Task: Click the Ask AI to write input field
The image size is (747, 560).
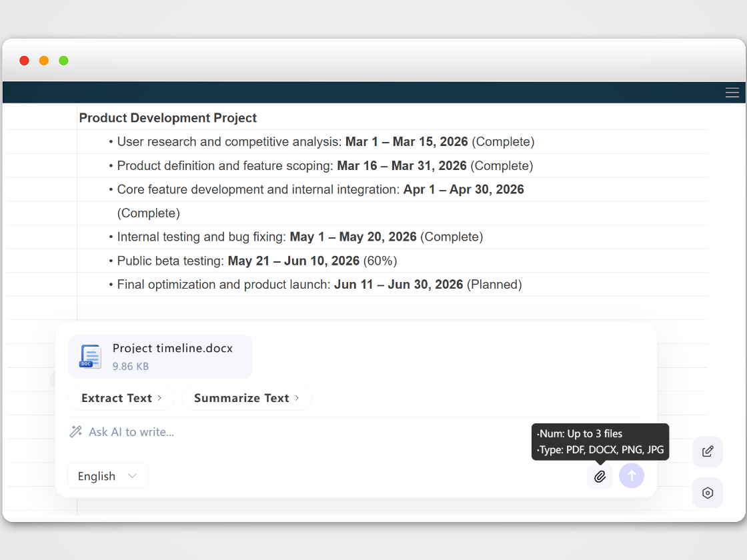Action: [x=131, y=431]
